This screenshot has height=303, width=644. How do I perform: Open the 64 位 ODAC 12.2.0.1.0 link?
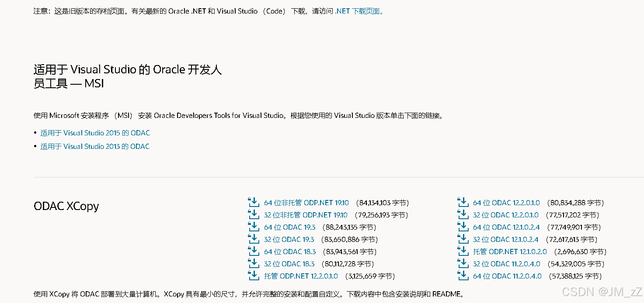click(x=506, y=203)
